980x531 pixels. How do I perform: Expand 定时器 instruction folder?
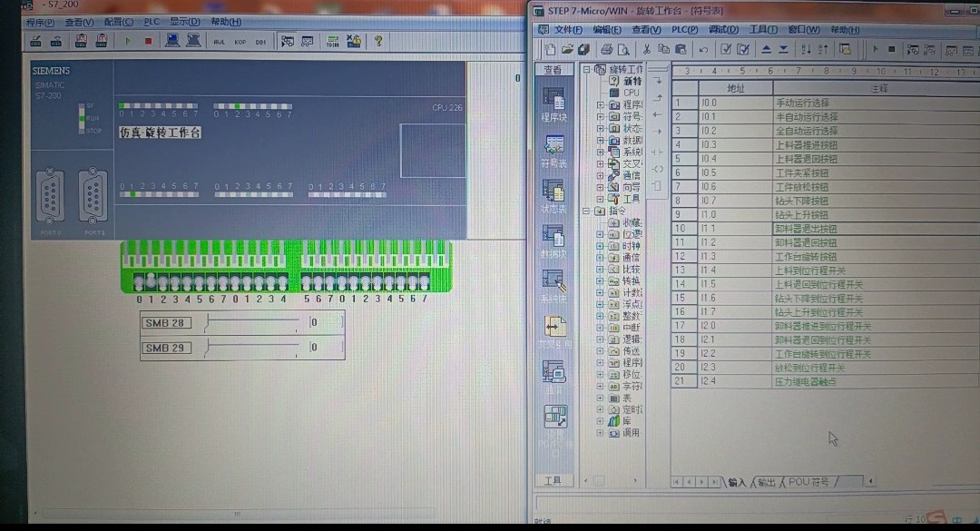(600, 409)
